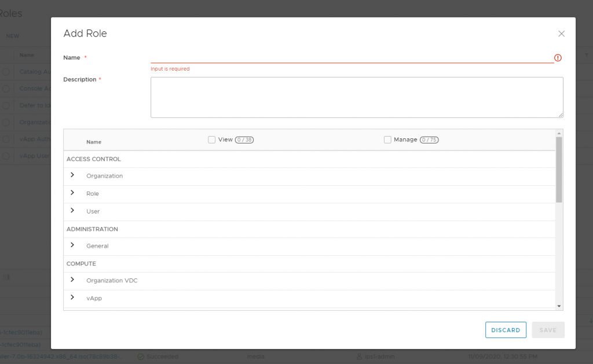
Task: Click the NEW button on Roles page
Action: pos(13,36)
